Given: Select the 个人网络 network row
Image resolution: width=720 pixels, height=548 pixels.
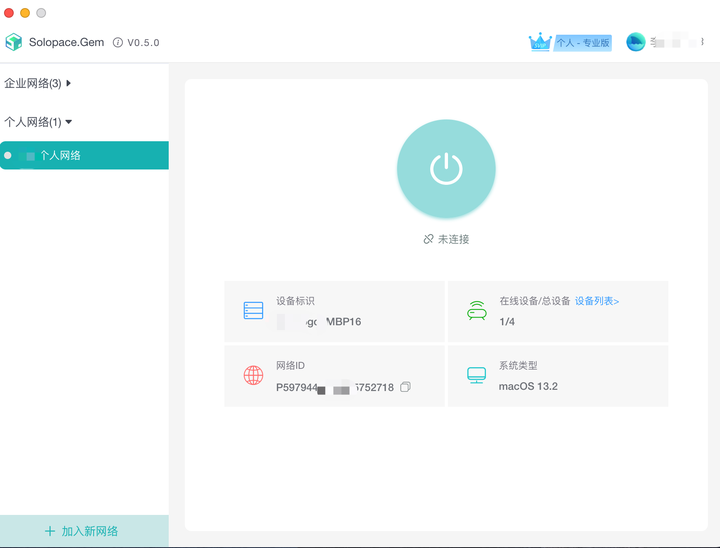Looking at the screenshot, I should [84, 155].
